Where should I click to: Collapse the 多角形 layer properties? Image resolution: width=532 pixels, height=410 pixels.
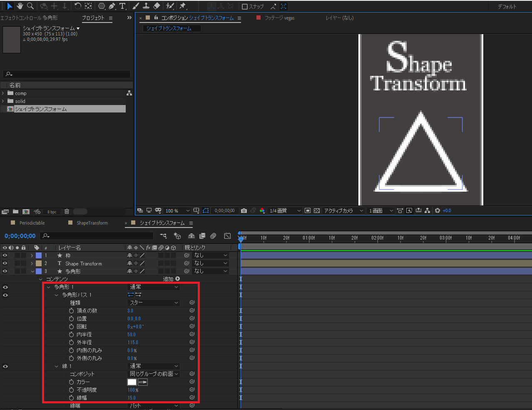(32, 271)
